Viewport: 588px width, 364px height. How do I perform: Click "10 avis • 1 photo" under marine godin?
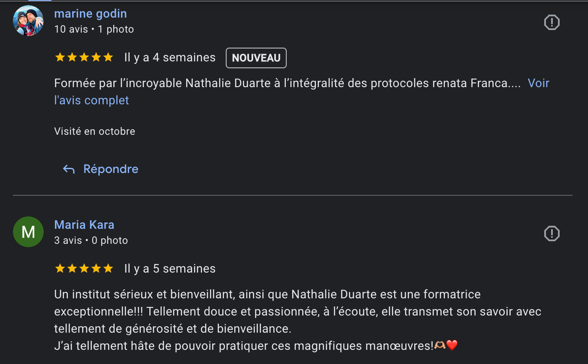tap(94, 29)
